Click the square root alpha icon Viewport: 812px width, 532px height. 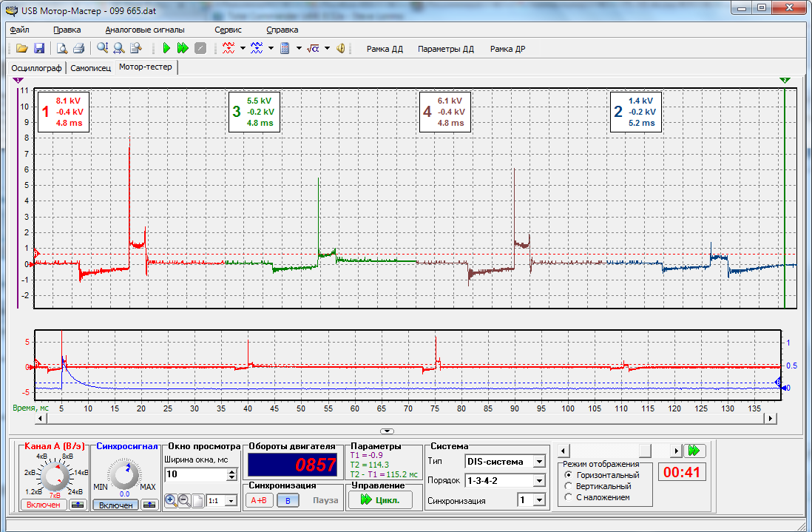313,49
